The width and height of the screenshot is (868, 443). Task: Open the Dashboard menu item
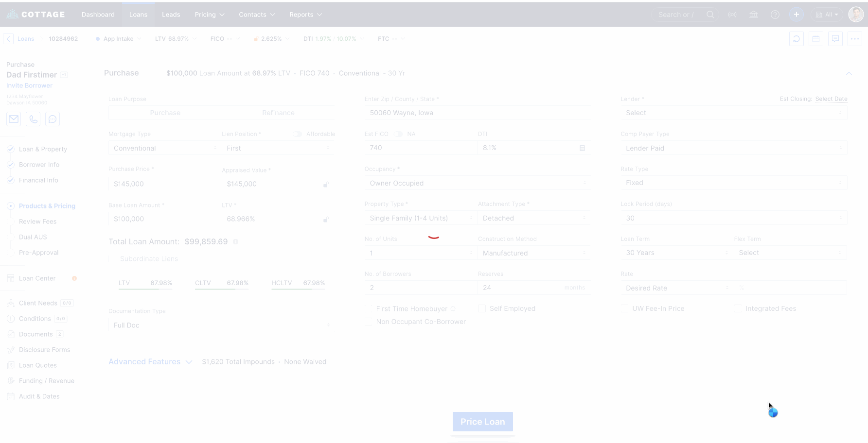tap(98, 15)
